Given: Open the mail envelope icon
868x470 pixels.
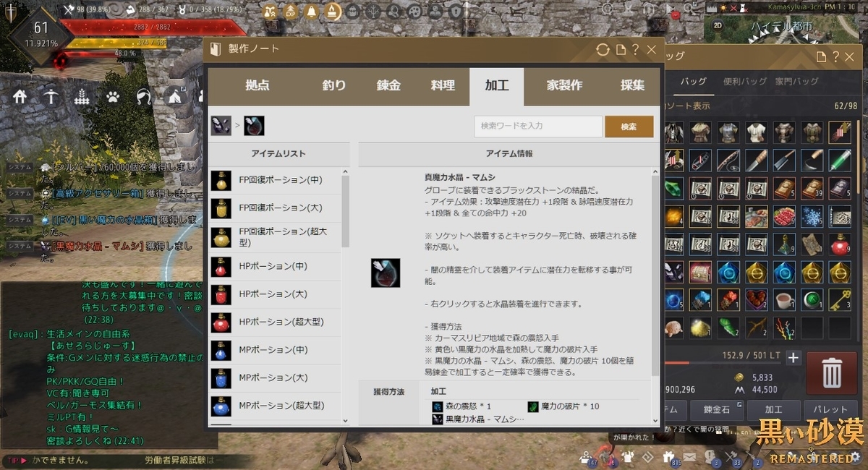Looking at the screenshot, I should [x=689, y=456].
